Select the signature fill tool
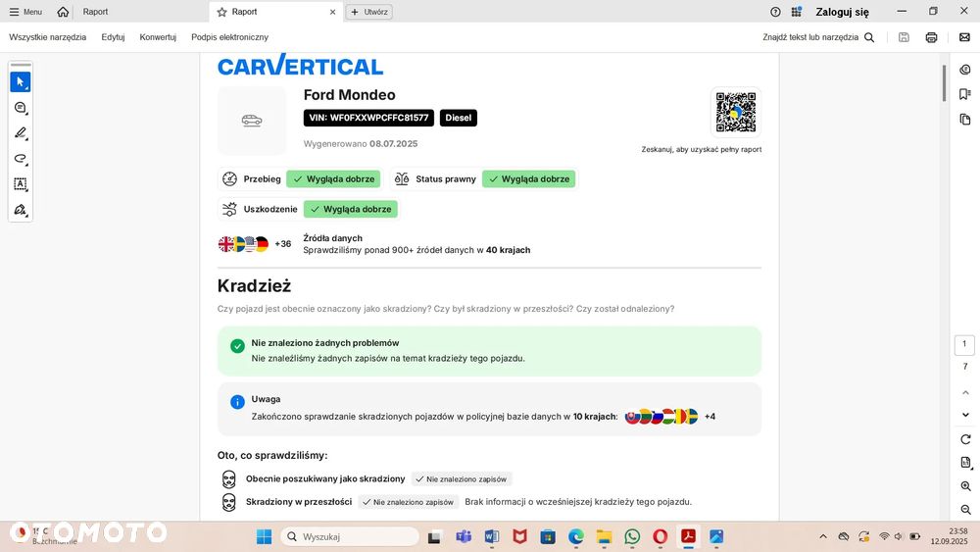The height and width of the screenshot is (552, 980). pyautogui.click(x=21, y=210)
